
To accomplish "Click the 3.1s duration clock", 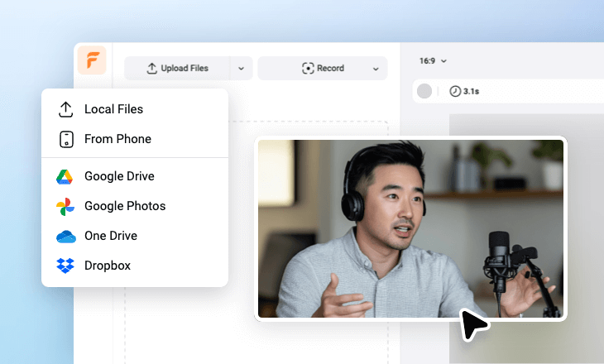I will 464,91.
